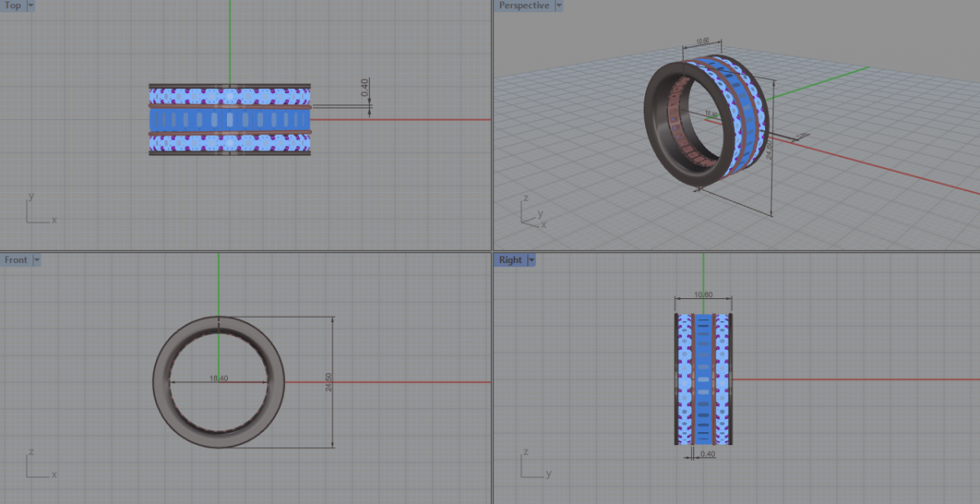The width and height of the screenshot is (980, 504).
Task: Select the 24.50 dimension in Front view
Action: pos(328,381)
